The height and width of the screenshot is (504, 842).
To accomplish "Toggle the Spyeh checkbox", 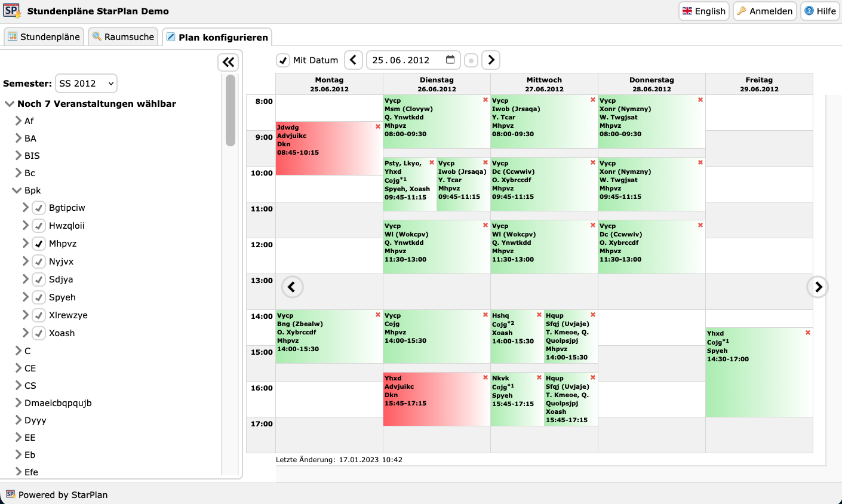I will coord(39,297).
